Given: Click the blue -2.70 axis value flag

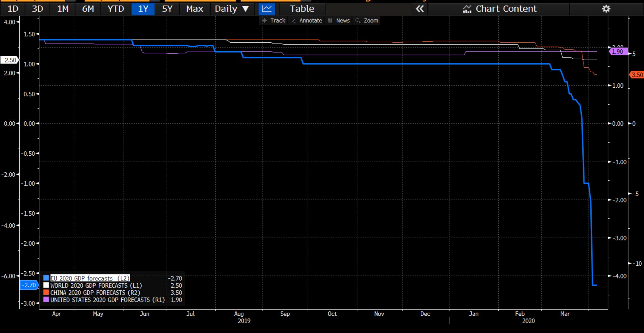Looking at the screenshot, I should click(29, 285).
